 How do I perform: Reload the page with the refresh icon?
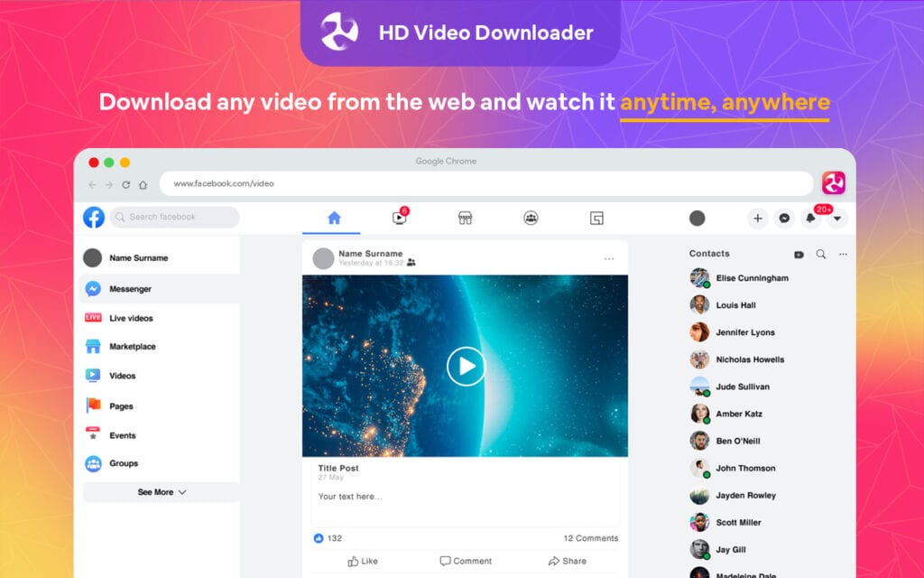[x=126, y=183]
